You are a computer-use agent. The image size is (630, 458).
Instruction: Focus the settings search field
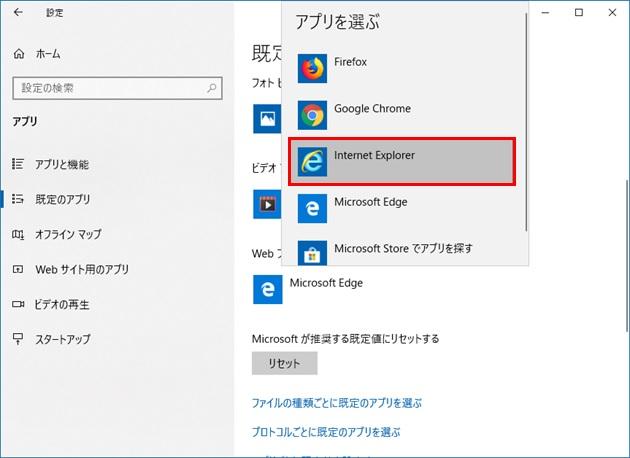pos(117,88)
